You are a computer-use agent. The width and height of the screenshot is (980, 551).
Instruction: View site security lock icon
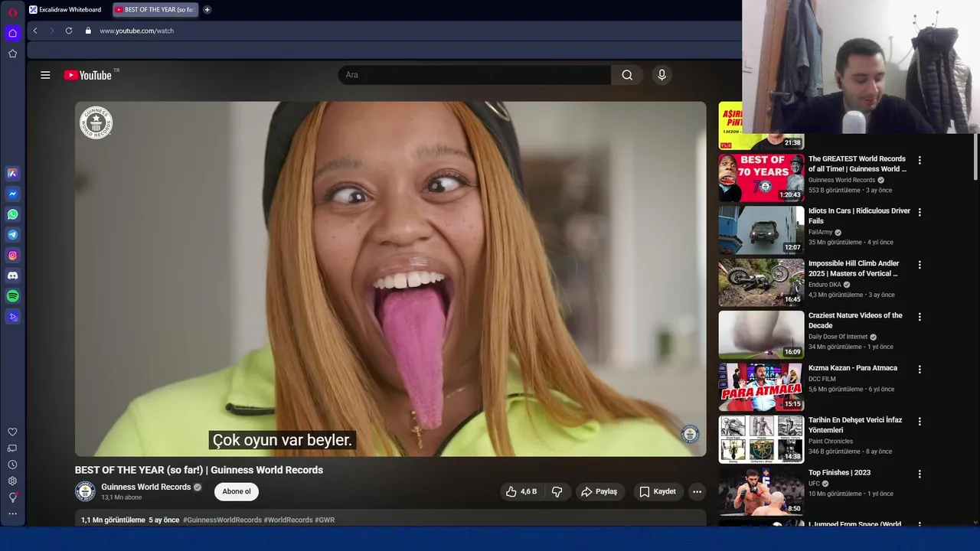(88, 31)
